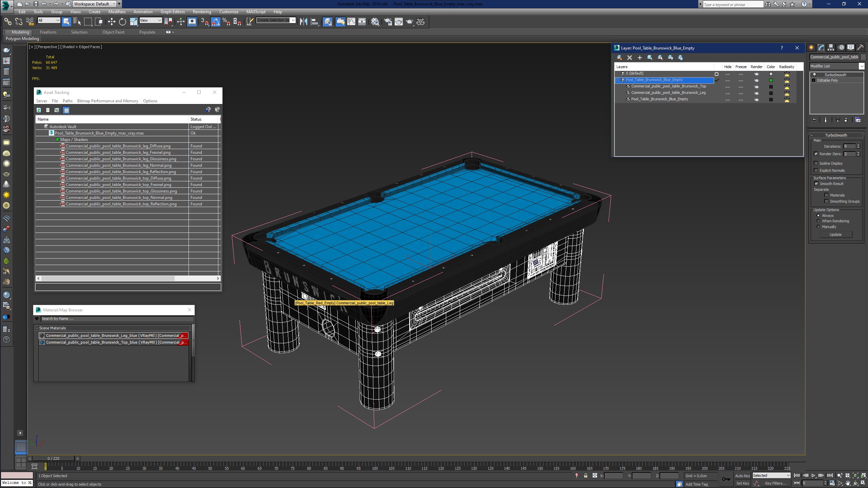Click Delete Layer X icon in Layer dialog
The image size is (868, 488).
click(x=630, y=58)
